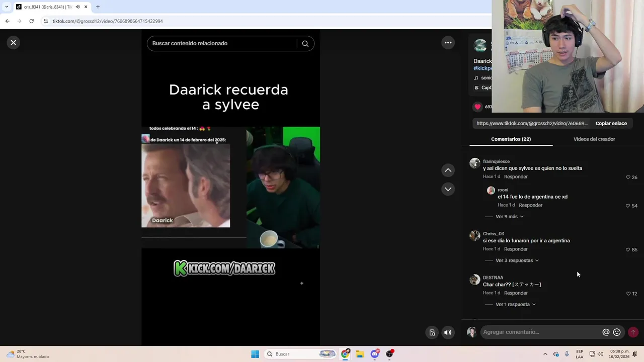
Task: Open the notifications bell in system tray
Action: [634, 354]
